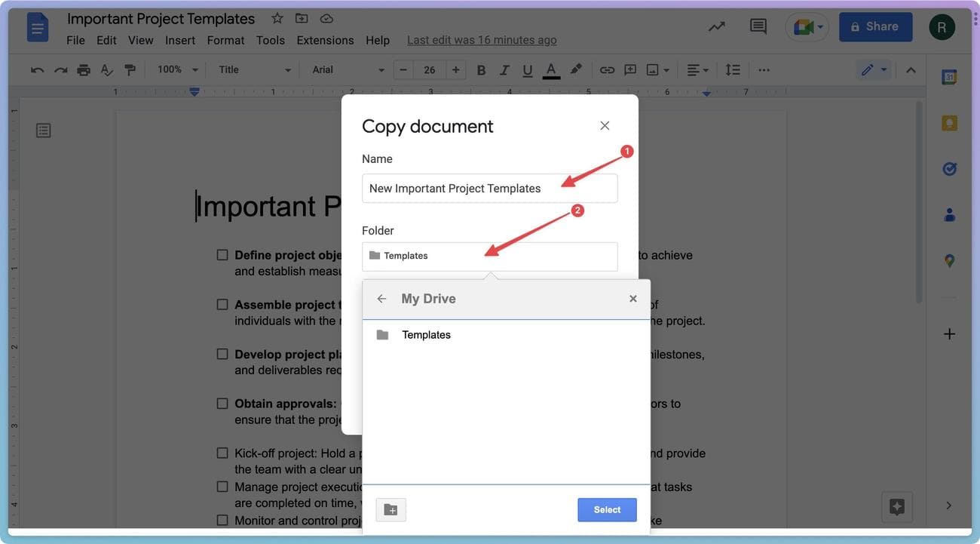Image resolution: width=980 pixels, height=544 pixels.
Task: Click the insert link icon
Action: (x=607, y=70)
